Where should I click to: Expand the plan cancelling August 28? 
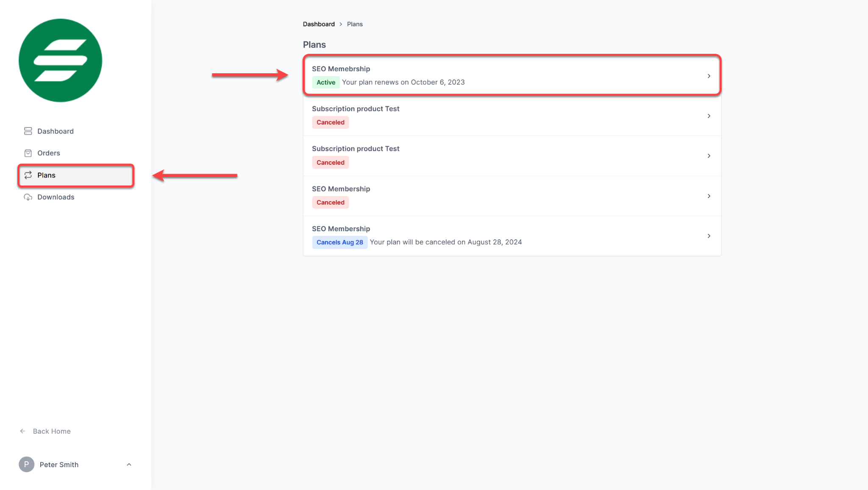pos(709,236)
